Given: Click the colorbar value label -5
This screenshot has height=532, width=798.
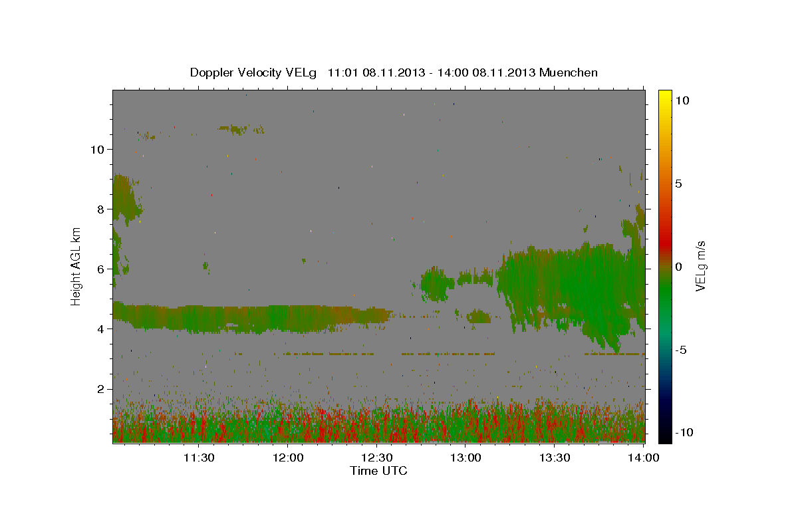Looking at the screenshot, I should (681, 350).
